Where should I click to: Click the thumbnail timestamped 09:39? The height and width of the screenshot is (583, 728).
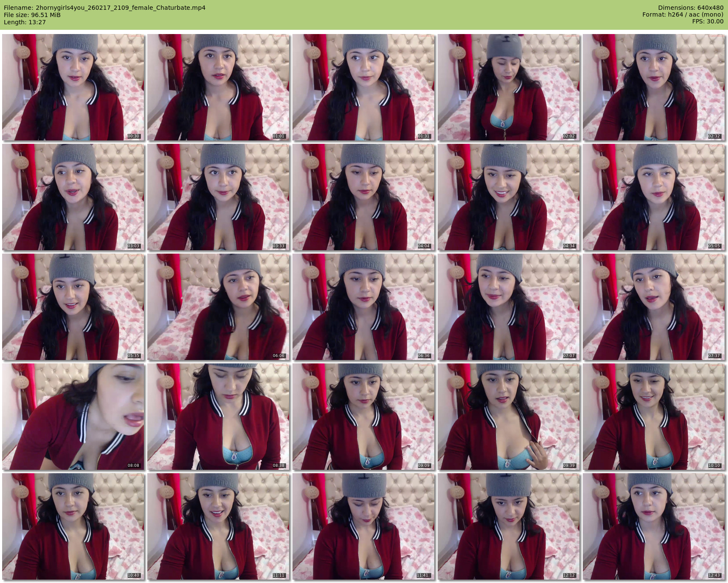click(x=509, y=417)
